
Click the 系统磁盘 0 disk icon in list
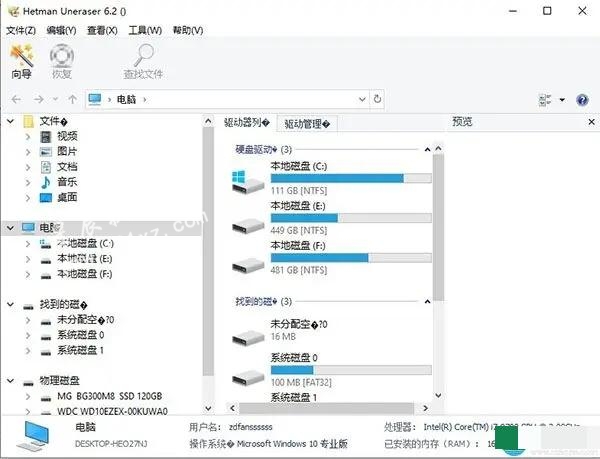248,377
